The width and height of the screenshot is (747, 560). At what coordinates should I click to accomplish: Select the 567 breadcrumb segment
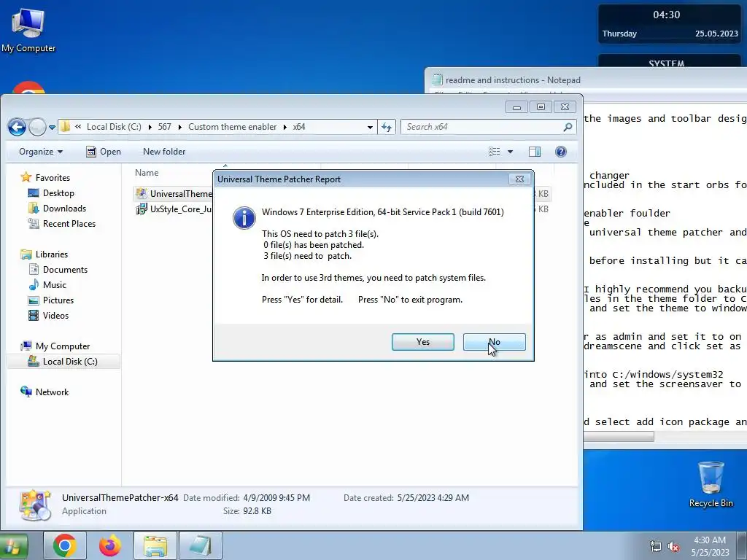click(x=164, y=127)
